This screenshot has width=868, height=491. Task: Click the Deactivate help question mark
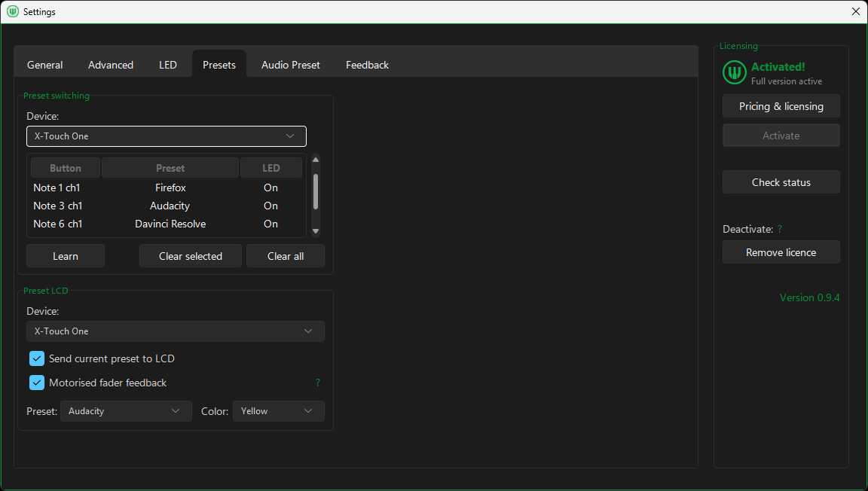tap(780, 229)
